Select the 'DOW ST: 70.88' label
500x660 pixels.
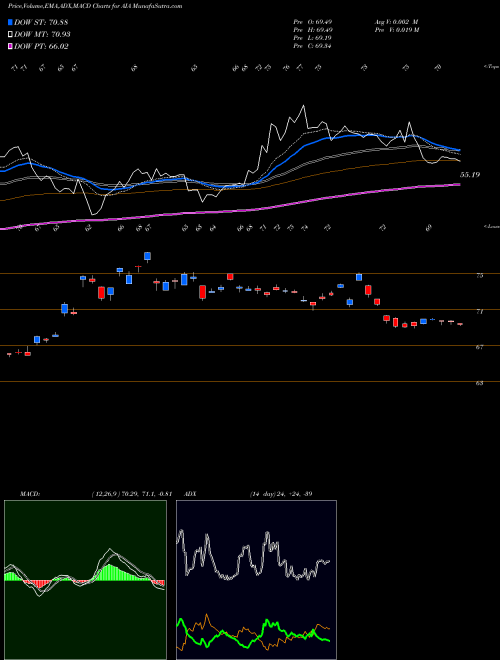pos(41,22)
